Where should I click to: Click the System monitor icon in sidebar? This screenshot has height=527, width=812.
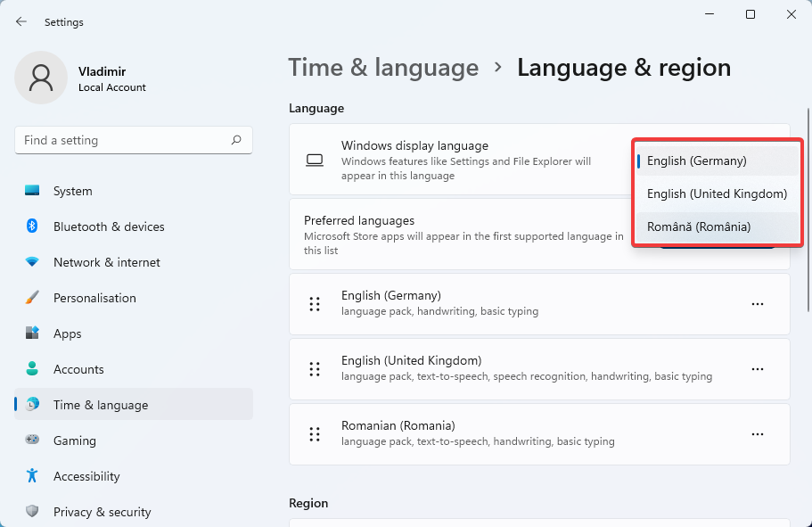pyautogui.click(x=32, y=191)
